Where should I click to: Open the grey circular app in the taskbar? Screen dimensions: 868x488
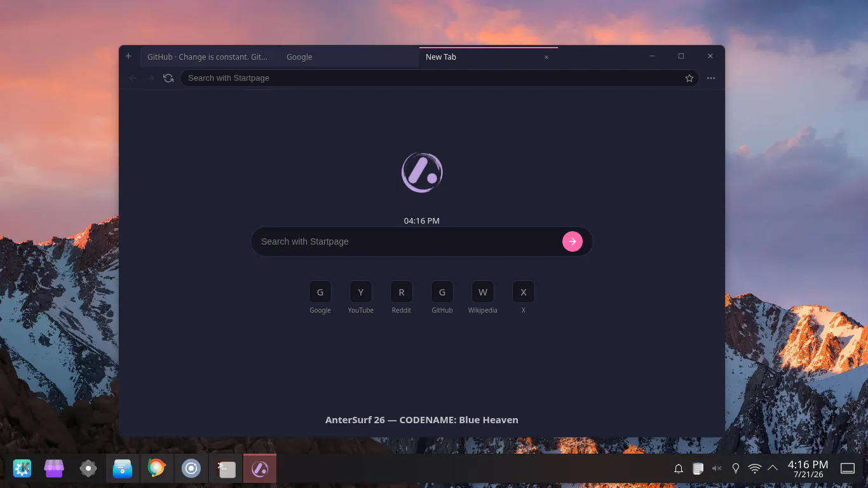[191, 469]
